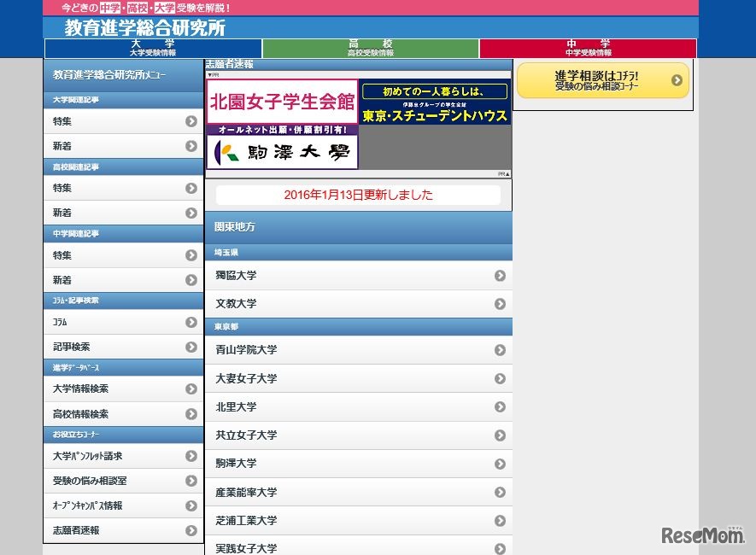Click the arrow icon next to オープンキャンパス情報
Screen dimensions: 756x555
[x=191, y=505]
